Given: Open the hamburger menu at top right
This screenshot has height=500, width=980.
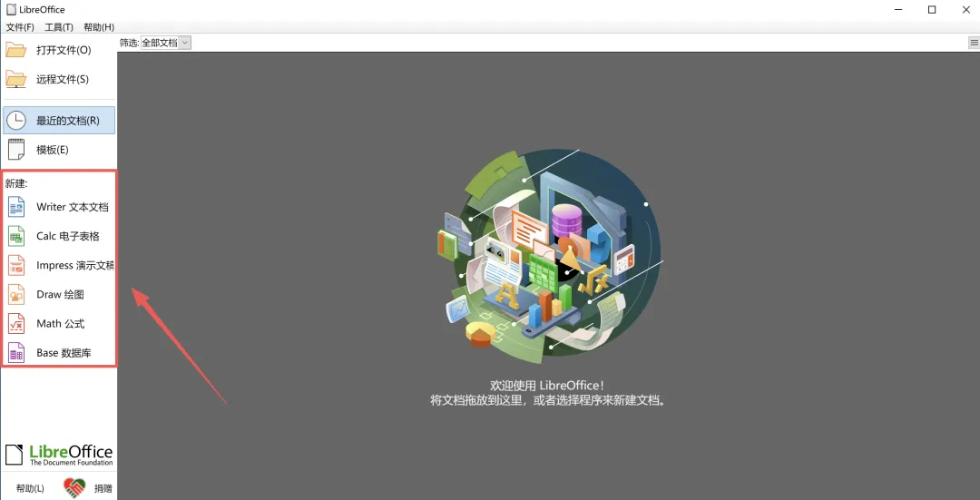Looking at the screenshot, I should click(974, 43).
